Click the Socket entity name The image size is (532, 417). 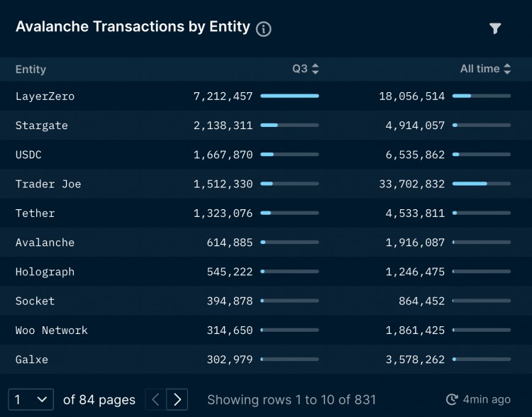point(35,301)
